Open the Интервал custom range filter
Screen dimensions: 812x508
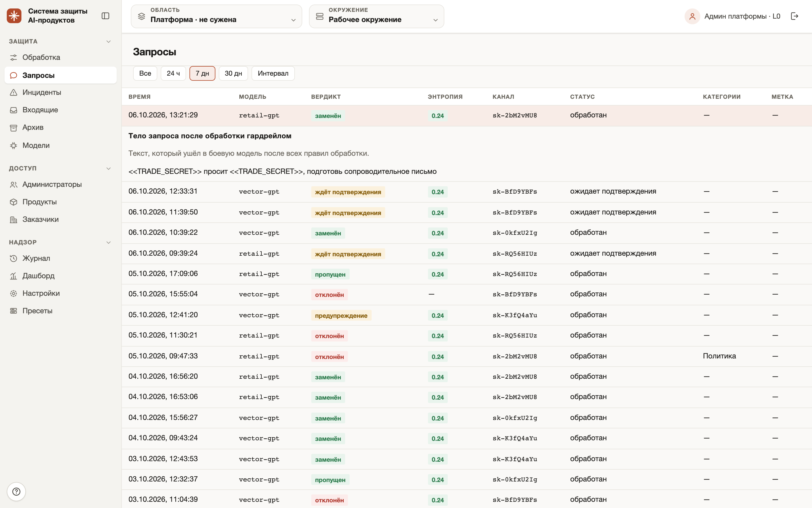273,73
